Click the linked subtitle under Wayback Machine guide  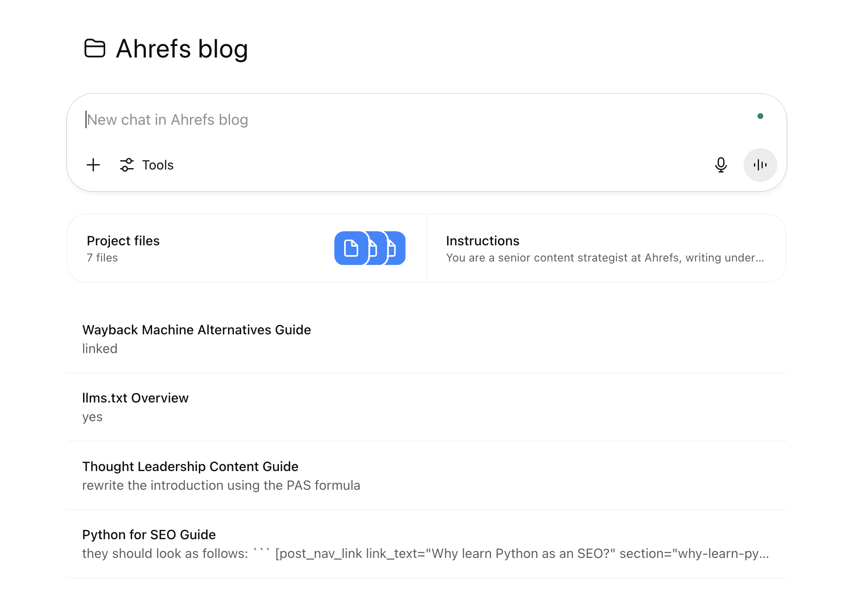(x=100, y=348)
